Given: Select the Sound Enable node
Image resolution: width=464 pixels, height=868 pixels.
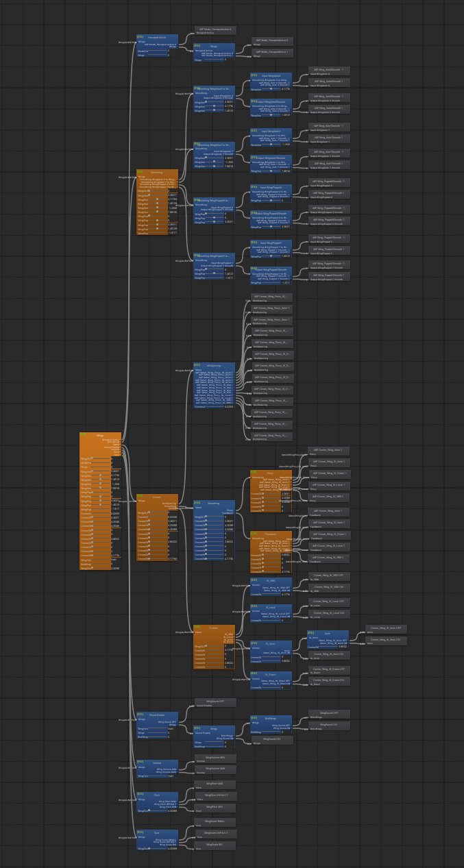Looking at the screenshot, I should tap(157, 715).
